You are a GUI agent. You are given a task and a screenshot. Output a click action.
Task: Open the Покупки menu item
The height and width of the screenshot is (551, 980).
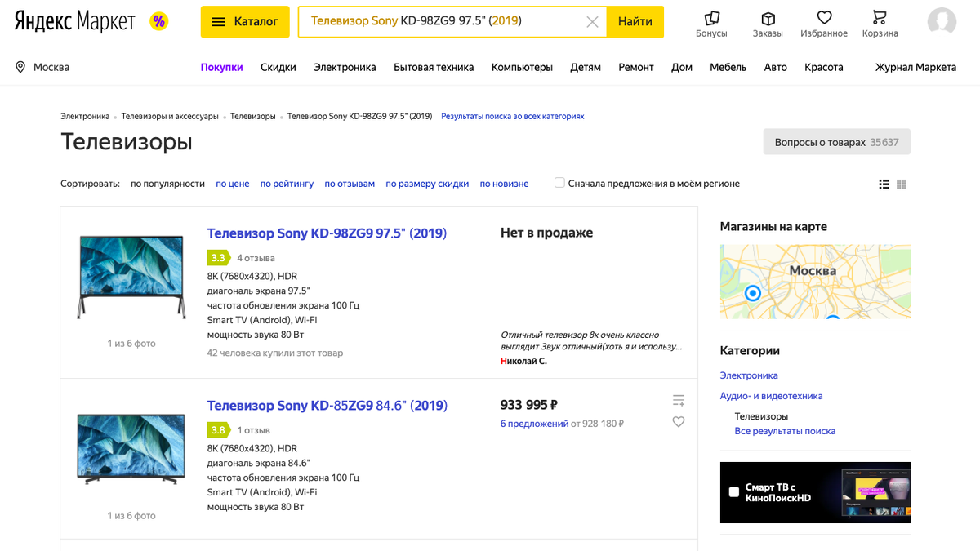tap(222, 67)
